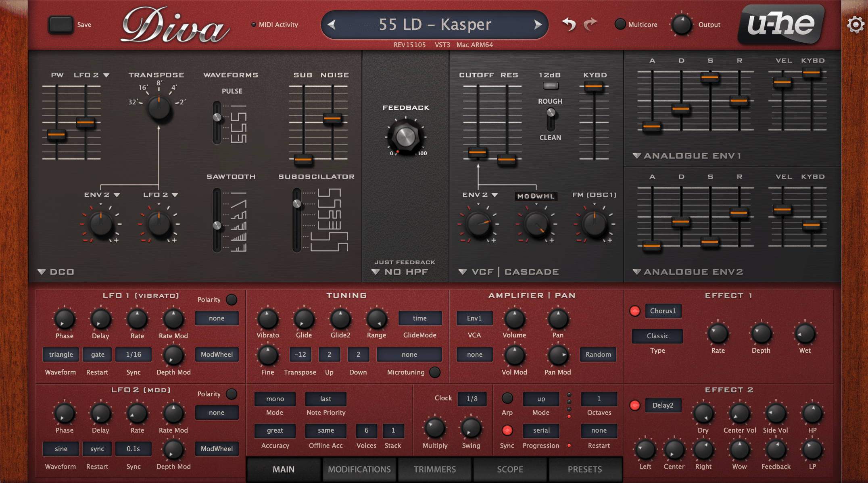
Task: Open the PW LFO 2 source dropdown
Action: (92, 75)
